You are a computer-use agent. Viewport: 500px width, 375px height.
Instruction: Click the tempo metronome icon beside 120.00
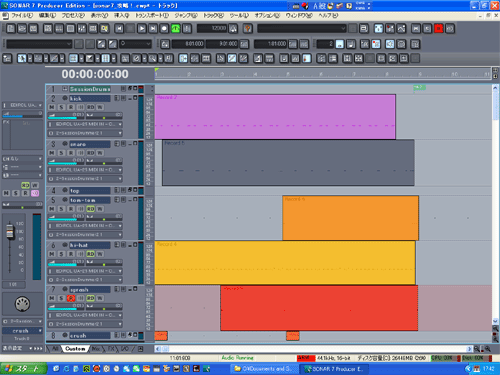click(233, 29)
